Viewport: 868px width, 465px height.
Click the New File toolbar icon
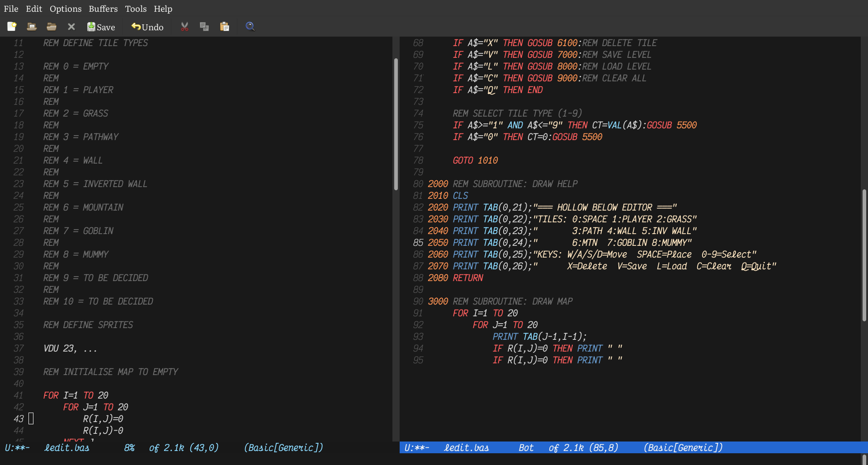(12, 27)
